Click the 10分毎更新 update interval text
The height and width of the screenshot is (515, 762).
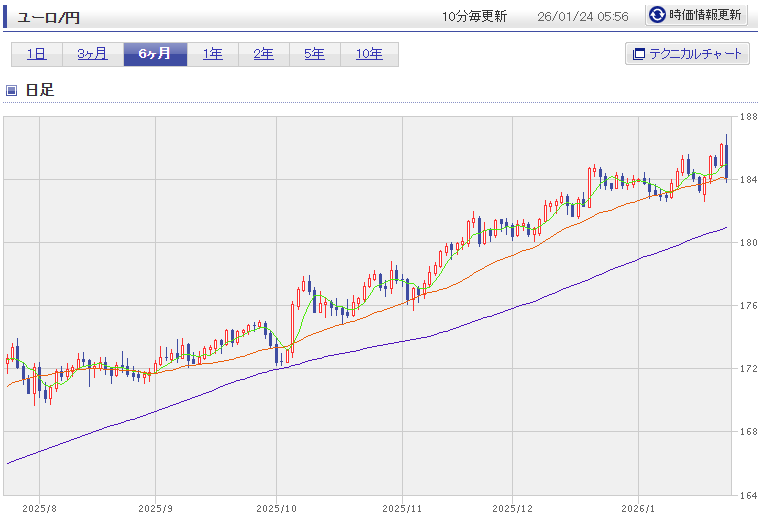(x=474, y=16)
